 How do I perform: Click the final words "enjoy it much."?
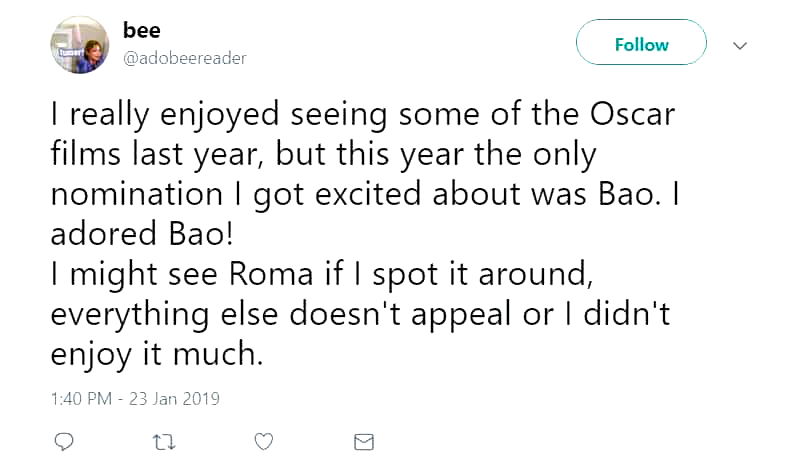[x=156, y=352]
